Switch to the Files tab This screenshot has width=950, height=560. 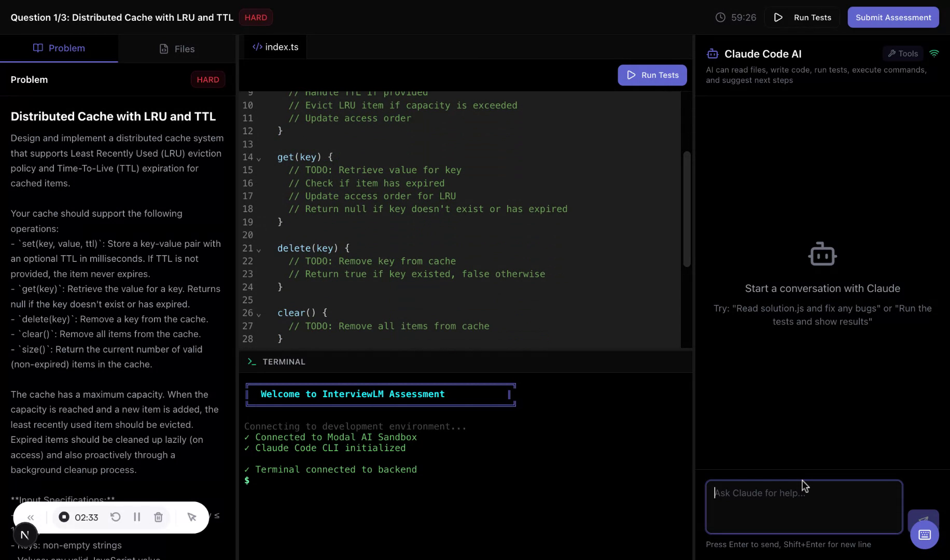click(x=177, y=48)
